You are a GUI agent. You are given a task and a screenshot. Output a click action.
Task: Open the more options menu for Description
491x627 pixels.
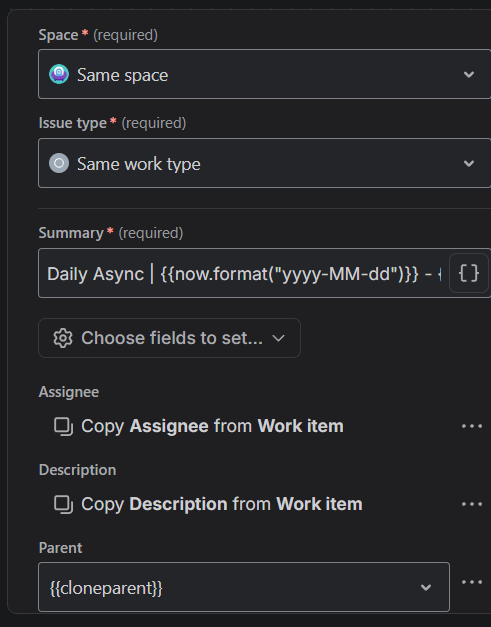tap(472, 504)
